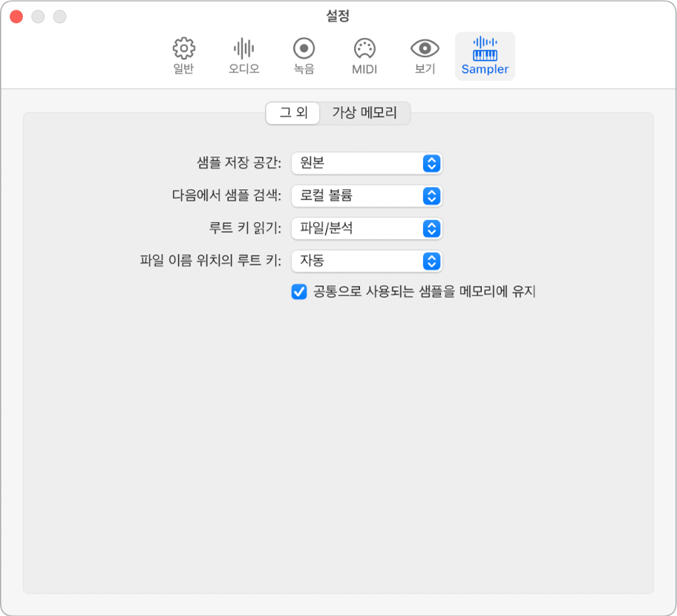
Task: Switch to the 가상 메모리 tab
Action: coord(364,114)
